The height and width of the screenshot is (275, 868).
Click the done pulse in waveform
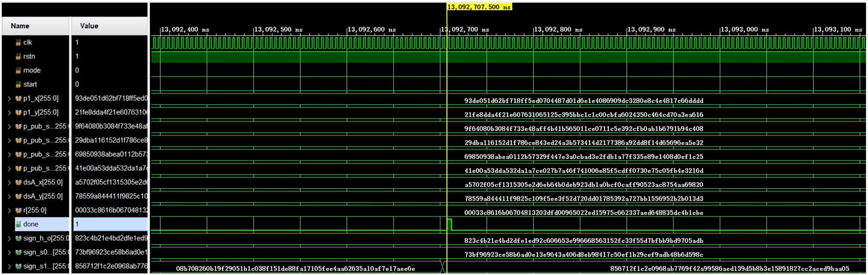tap(449, 224)
